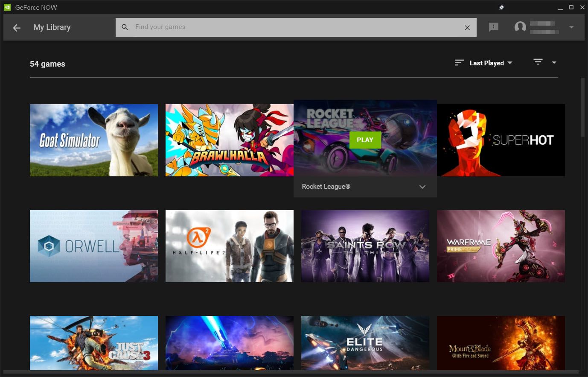This screenshot has width=588, height=377.
Task: Select the SUPERHOT game tile
Action: tap(501, 140)
